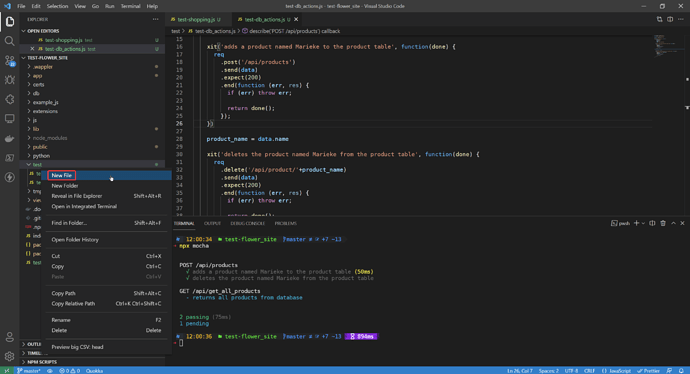The width and height of the screenshot is (690, 374).
Task: Switch to the PROBLEMS panel tab
Action: click(286, 223)
